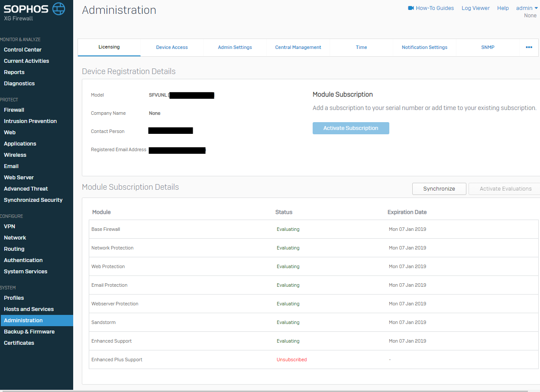The height and width of the screenshot is (392, 540).
Task: Switch to the Device Access tab
Action: tap(172, 47)
